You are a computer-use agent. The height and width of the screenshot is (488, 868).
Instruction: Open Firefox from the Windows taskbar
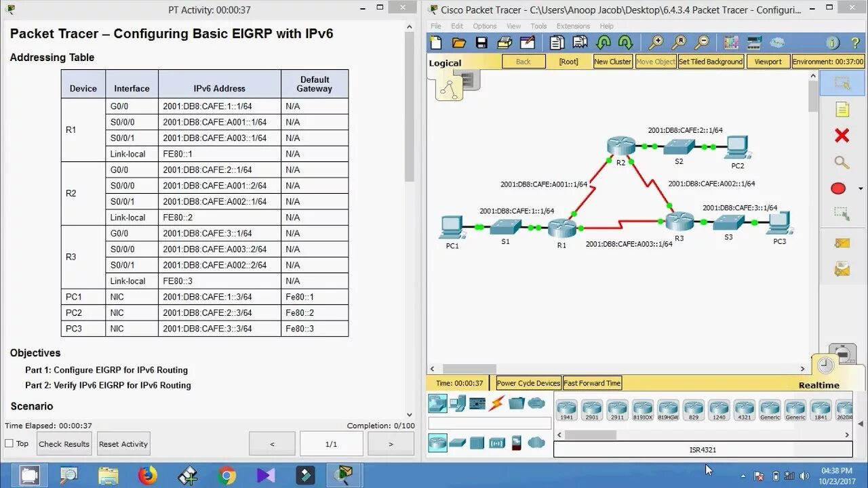pos(147,476)
